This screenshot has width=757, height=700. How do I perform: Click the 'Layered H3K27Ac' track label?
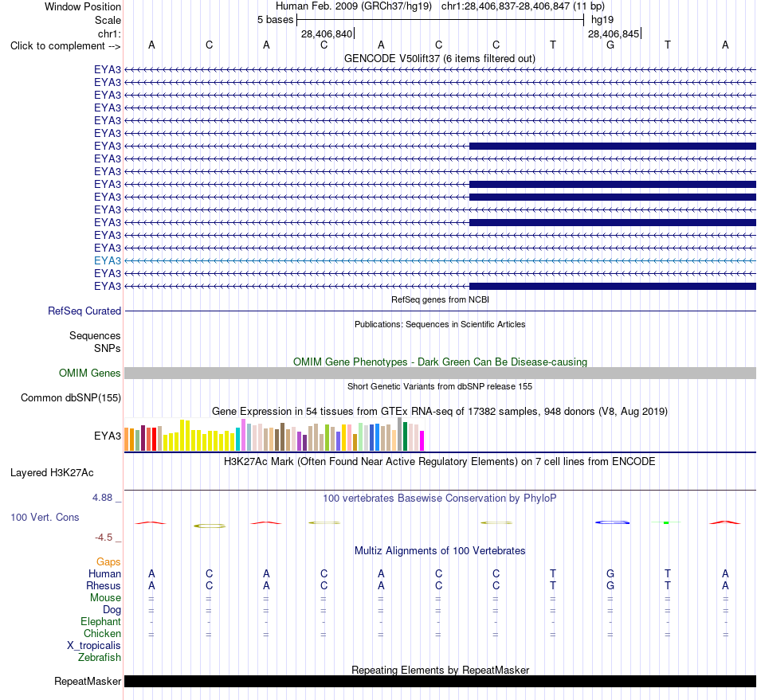[52, 473]
